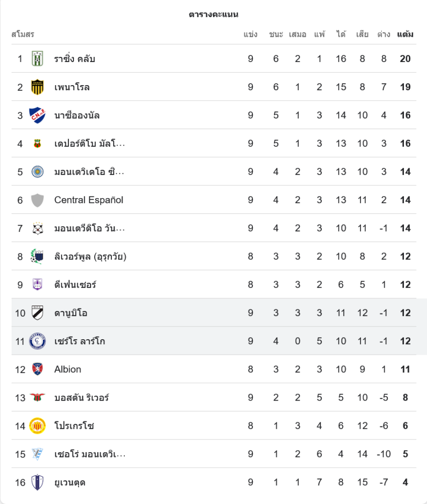Click the Progreso red-yellow crest

(37, 426)
